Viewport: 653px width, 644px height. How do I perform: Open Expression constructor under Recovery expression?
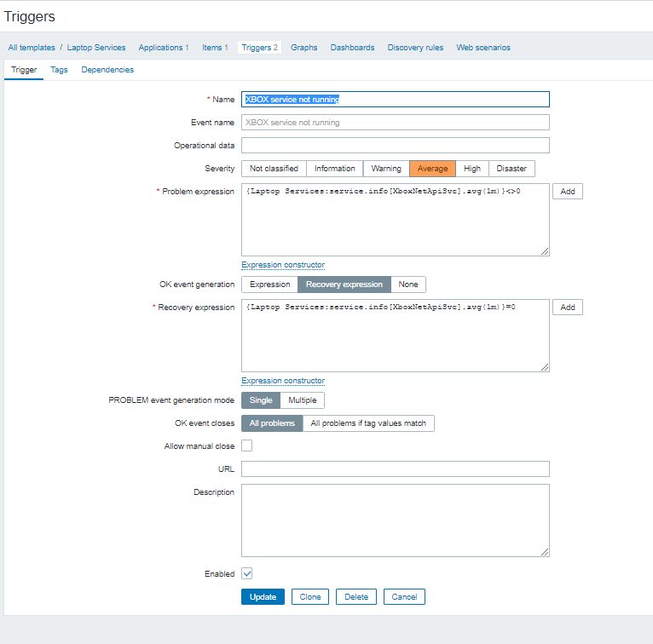pos(283,381)
